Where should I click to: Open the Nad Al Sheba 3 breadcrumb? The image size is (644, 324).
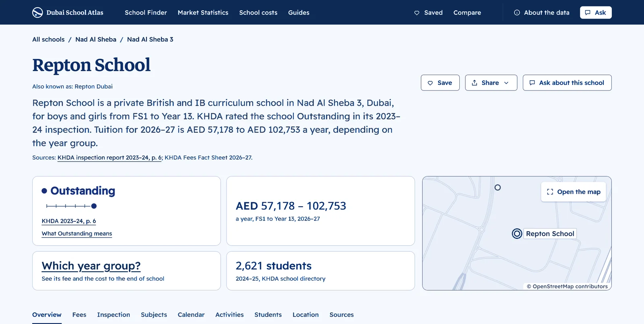click(x=150, y=39)
